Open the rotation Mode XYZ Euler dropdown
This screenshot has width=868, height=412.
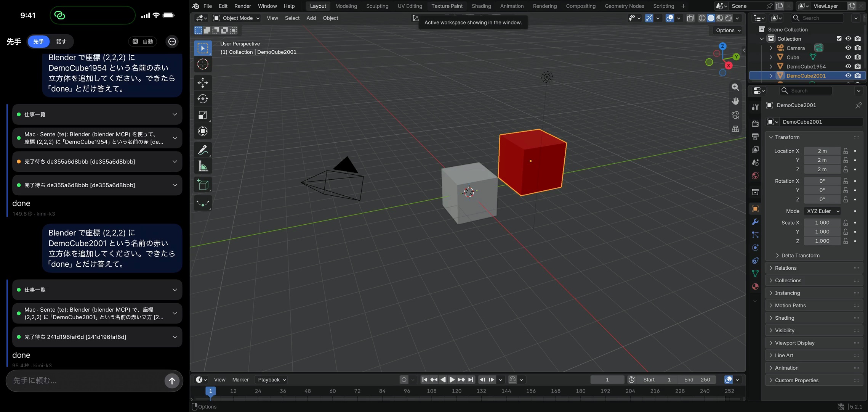click(823, 211)
